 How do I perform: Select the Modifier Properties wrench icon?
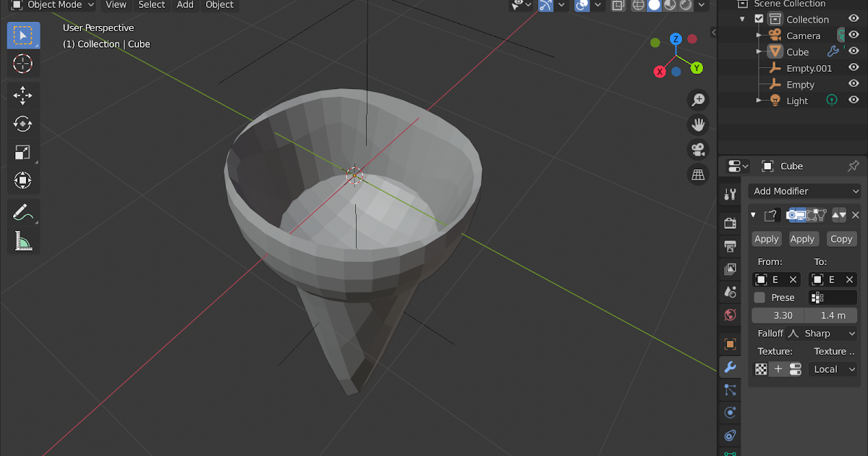(x=730, y=367)
